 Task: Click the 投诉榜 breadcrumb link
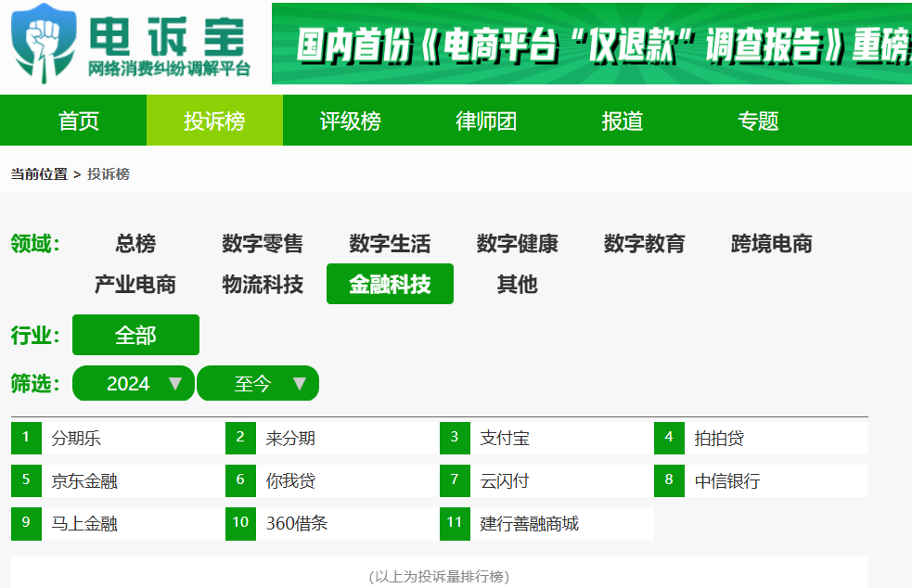coord(109,174)
